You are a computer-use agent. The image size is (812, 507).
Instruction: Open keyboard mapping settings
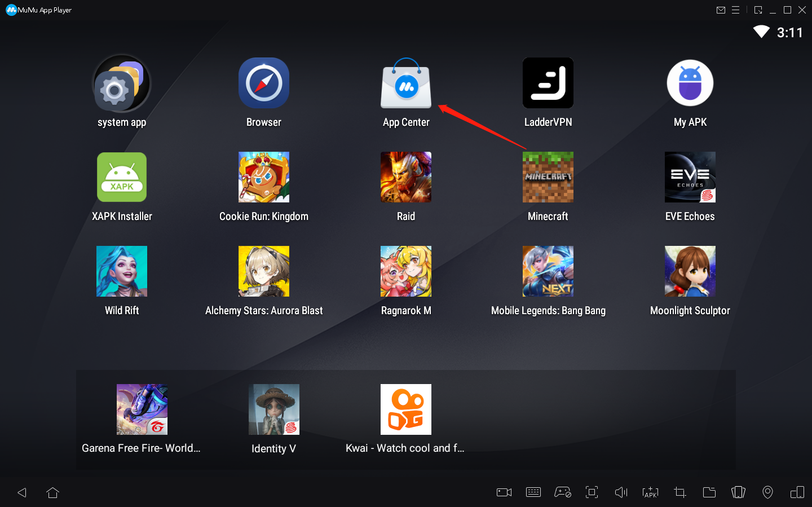[x=533, y=492]
